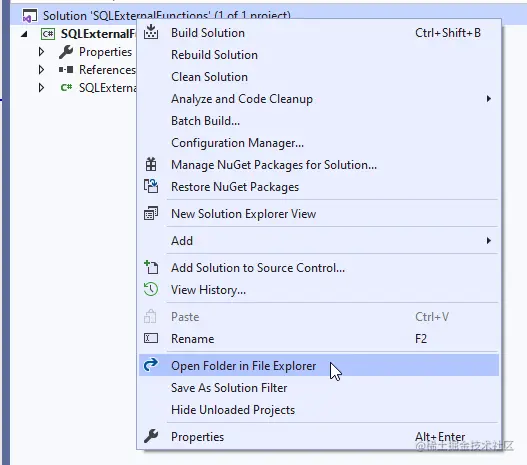Choose Save As Solution Filter

point(319,388)
